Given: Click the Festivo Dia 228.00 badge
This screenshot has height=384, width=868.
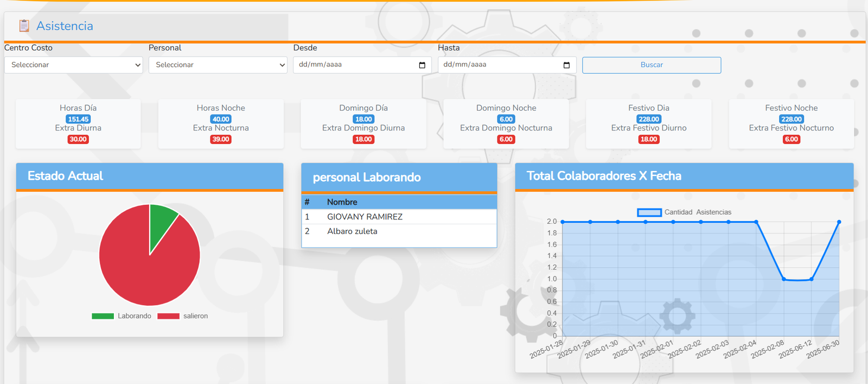Looking at the screenshot, I should 648,119.
